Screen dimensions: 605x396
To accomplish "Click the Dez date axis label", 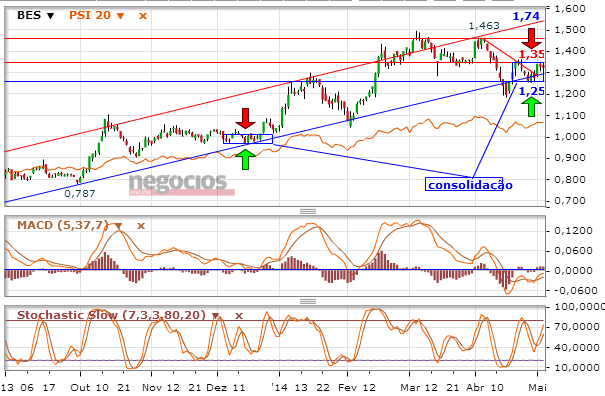I will click(x=217, y=388).
